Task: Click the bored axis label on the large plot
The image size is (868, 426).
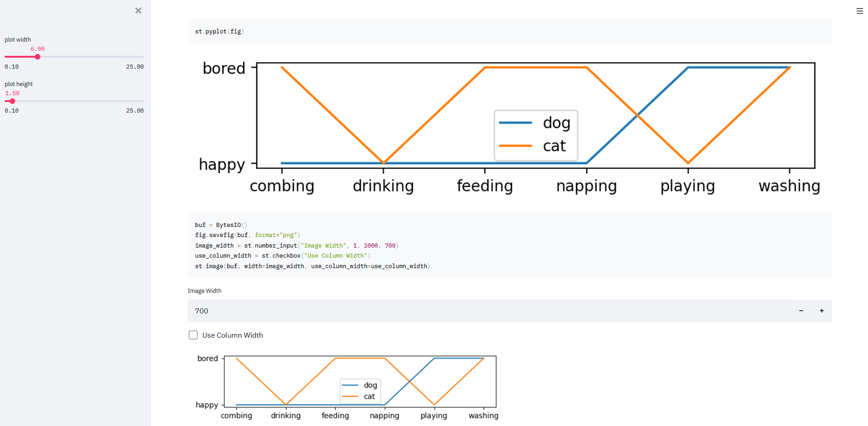Action: coord(224,68)
